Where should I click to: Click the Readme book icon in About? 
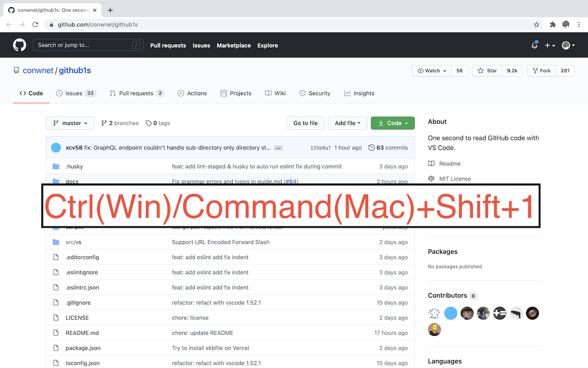[x=432, y=163]
